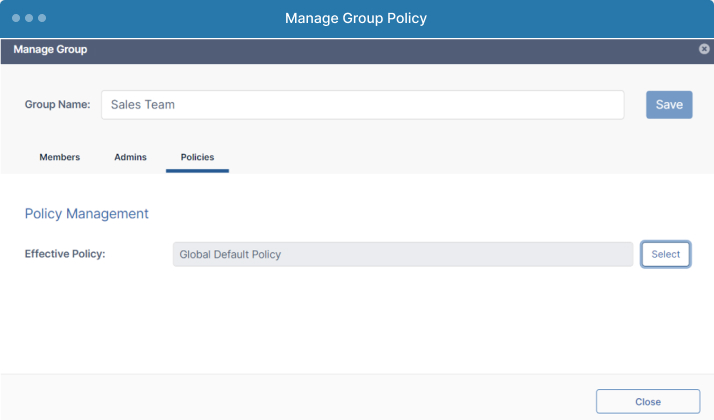The image size is (714, 420).
Task: Focus the Group Name text field
Action: [362, 105]
